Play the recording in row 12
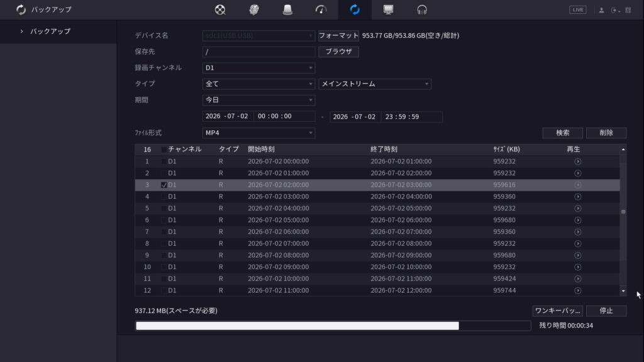Screen dimensions: 644x362 pyautogui.click(x=577, y=290)
